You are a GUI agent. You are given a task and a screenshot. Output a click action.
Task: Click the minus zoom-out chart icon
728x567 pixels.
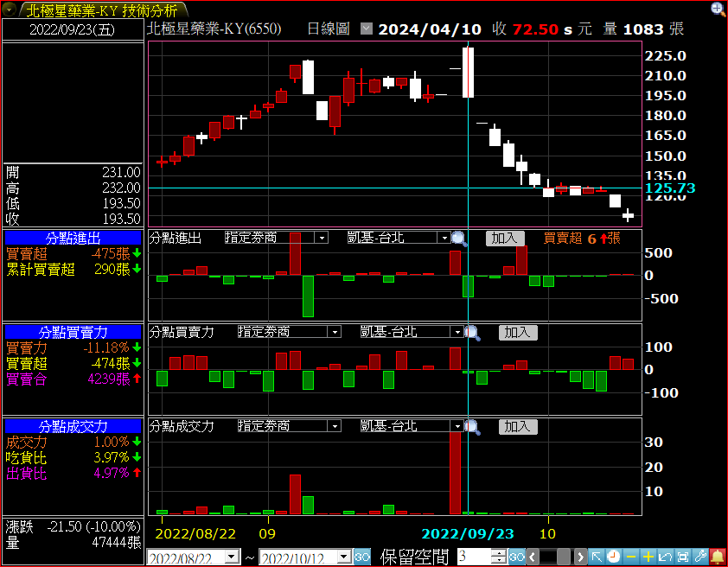click(631, 557)
